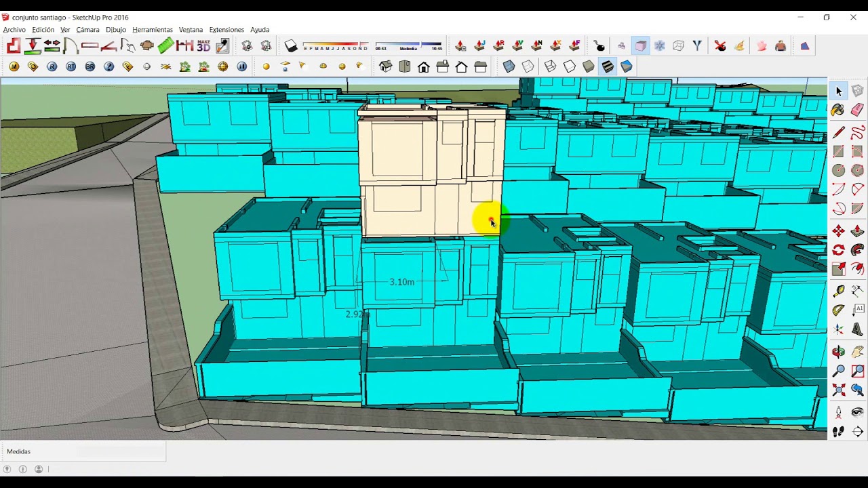Click the Medidas measurements field
The width and height of the screenshot is (868, 488).
click(120, 451)
